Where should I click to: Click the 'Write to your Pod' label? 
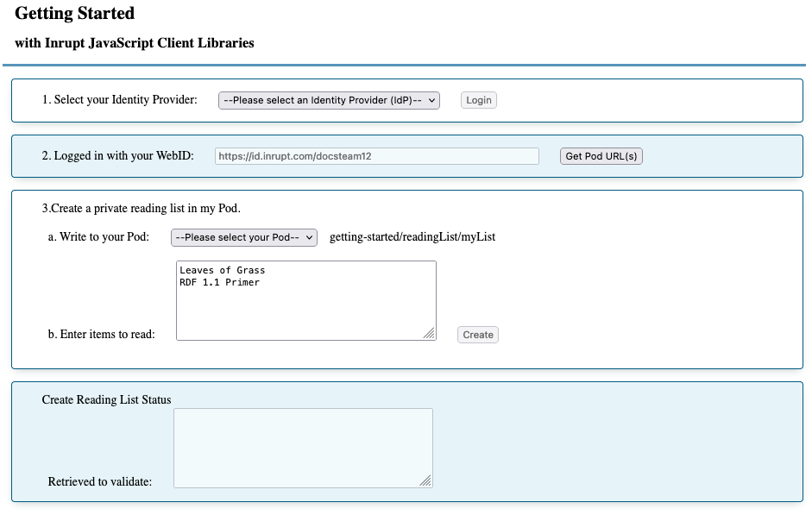tap(98, 237)
